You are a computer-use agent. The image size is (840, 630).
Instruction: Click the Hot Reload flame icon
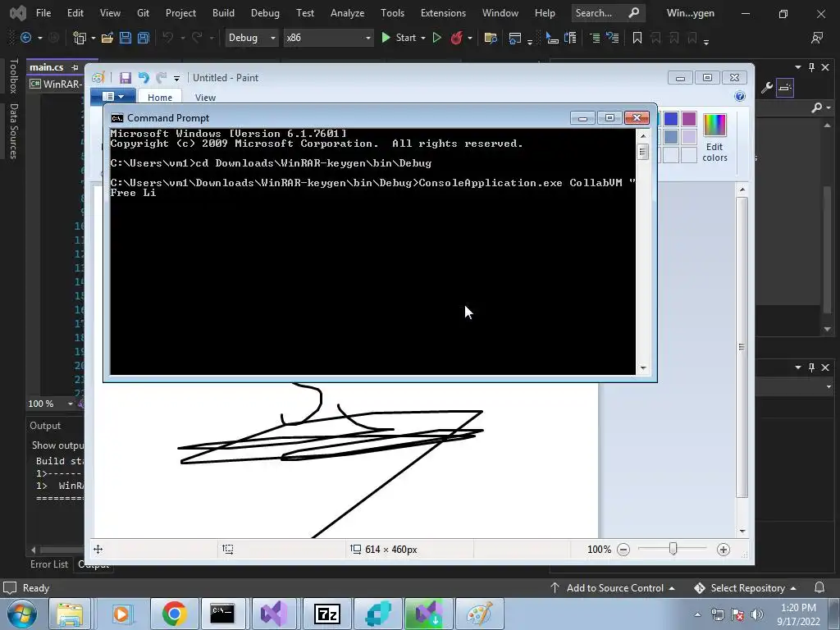coord(456,38)
